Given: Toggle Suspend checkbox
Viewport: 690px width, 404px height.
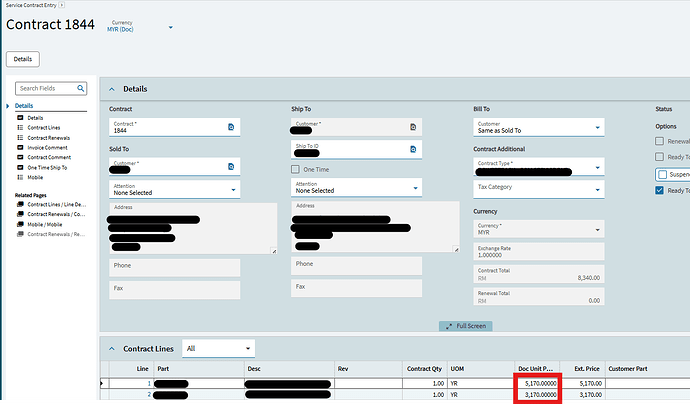Looking at the screenshot, I should pos(662,175).
